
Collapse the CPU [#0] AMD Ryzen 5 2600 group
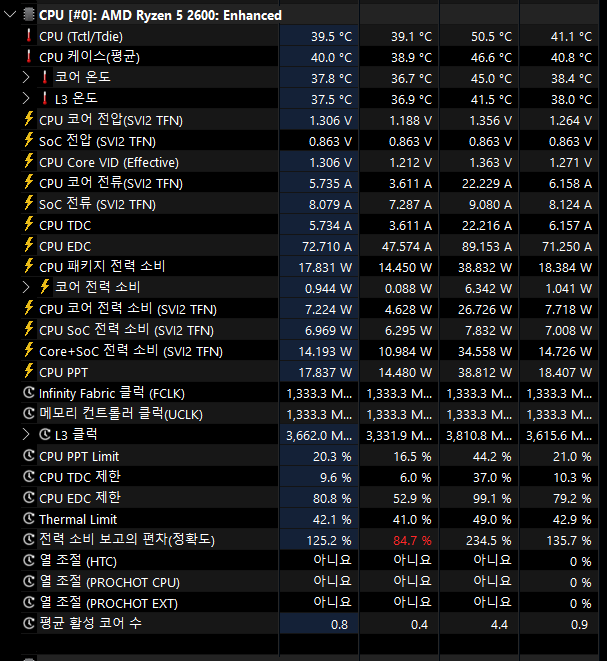(9, 15)
